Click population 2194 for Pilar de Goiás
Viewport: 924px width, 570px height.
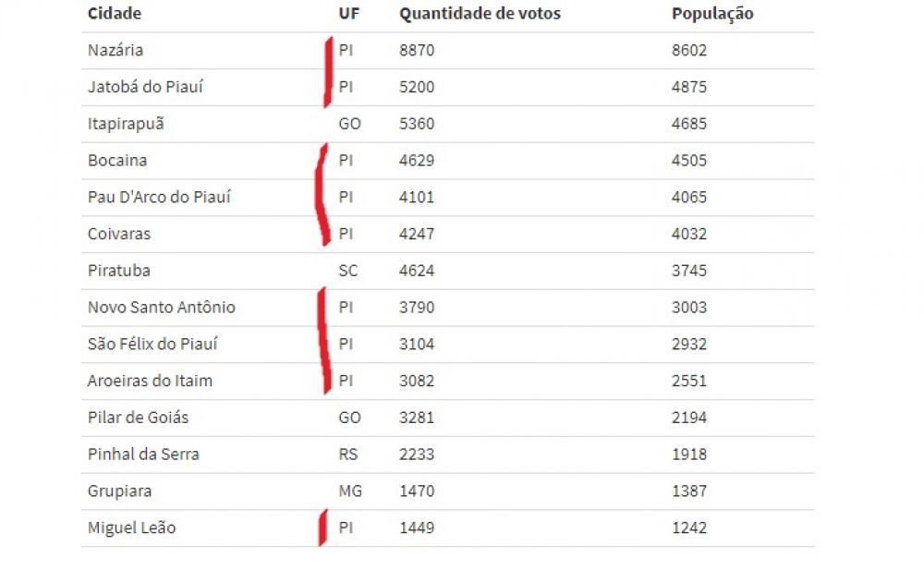coord(689,418)
